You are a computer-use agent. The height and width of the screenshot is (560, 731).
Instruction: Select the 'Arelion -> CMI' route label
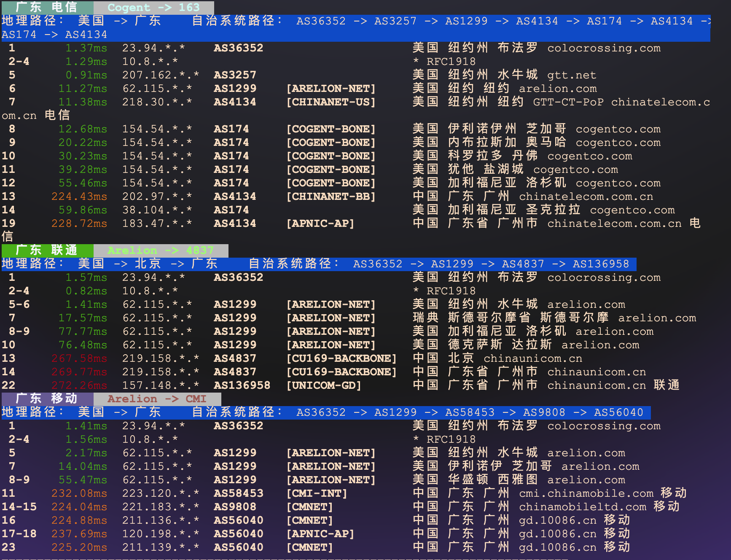pos(157,398)
